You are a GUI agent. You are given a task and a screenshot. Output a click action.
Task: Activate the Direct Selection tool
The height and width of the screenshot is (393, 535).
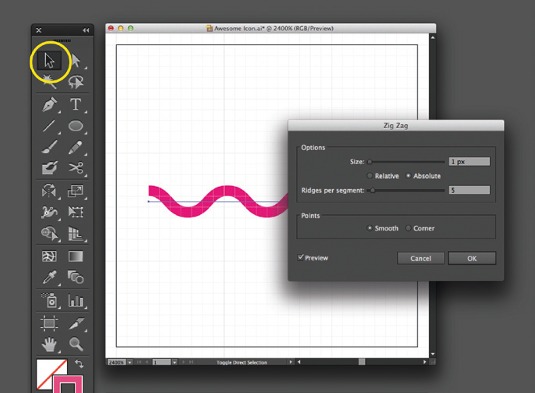coord(76,61)
